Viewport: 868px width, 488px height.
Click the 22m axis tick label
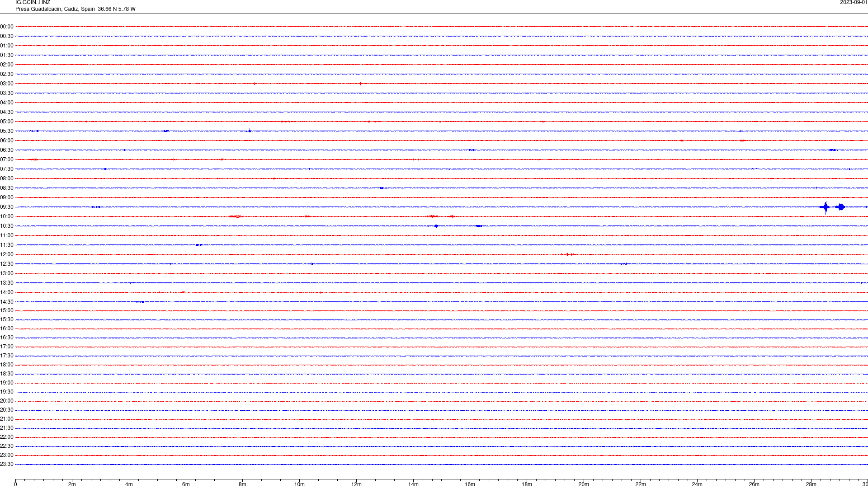click(x=640, y=484)
